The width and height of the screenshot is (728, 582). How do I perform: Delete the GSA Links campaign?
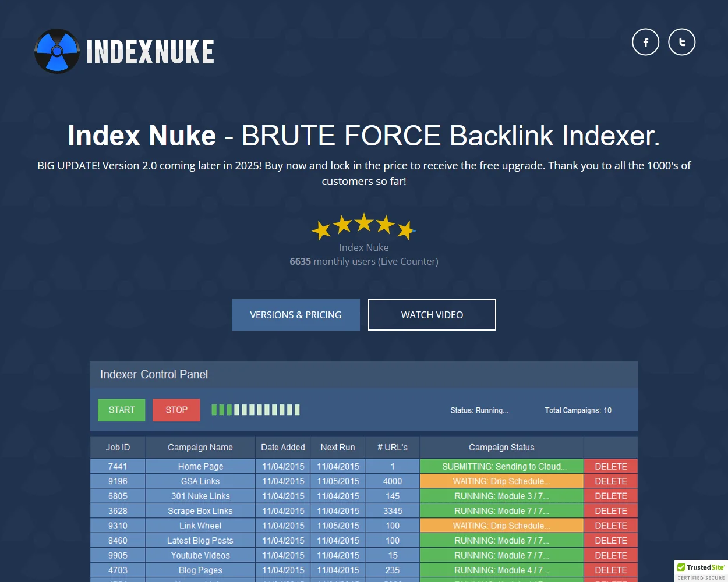(x=611, y=481)
